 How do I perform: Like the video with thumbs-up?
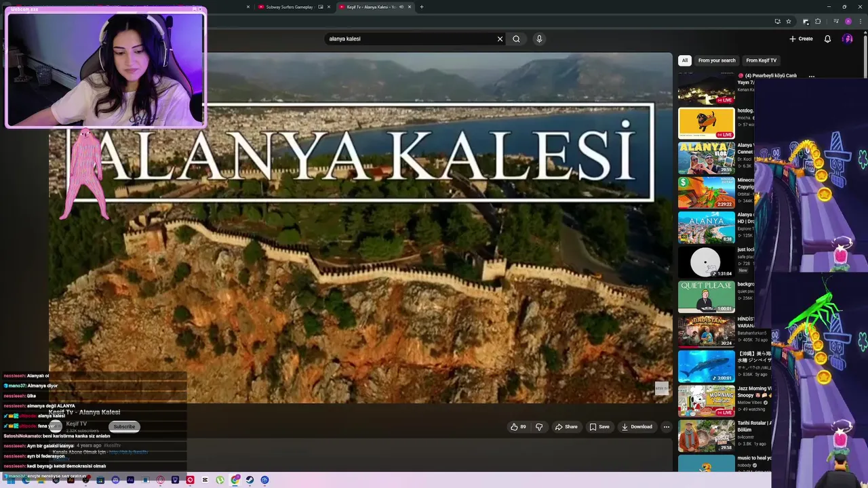(x=519, y=427)
